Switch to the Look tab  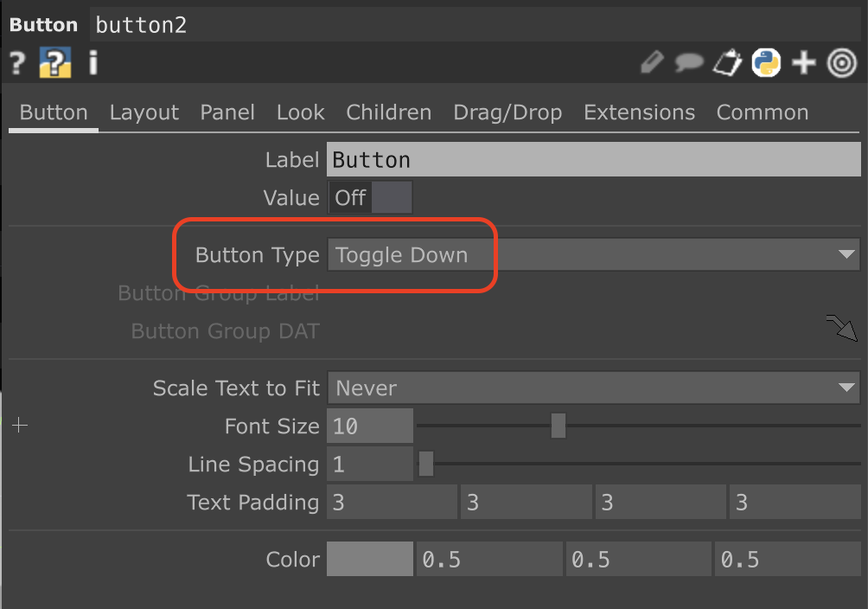point(301,112)
